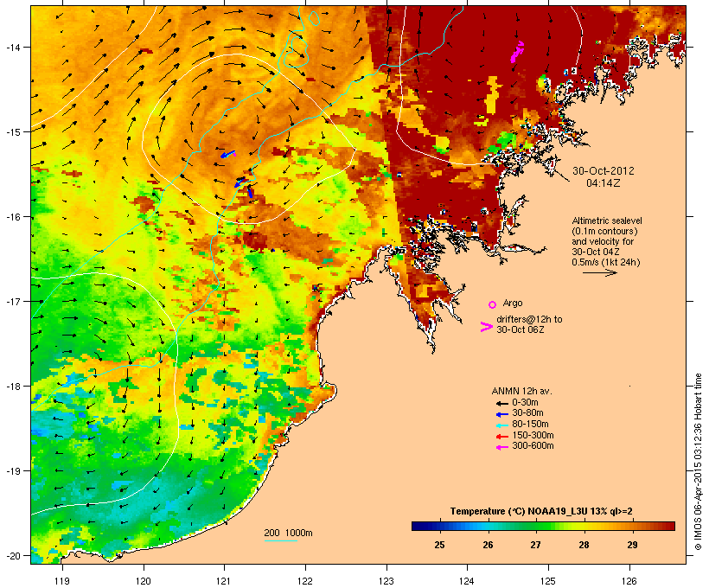Click the blue 30-80m legend arrow
The image size is (709, 588).
click(x=501, y=414)
